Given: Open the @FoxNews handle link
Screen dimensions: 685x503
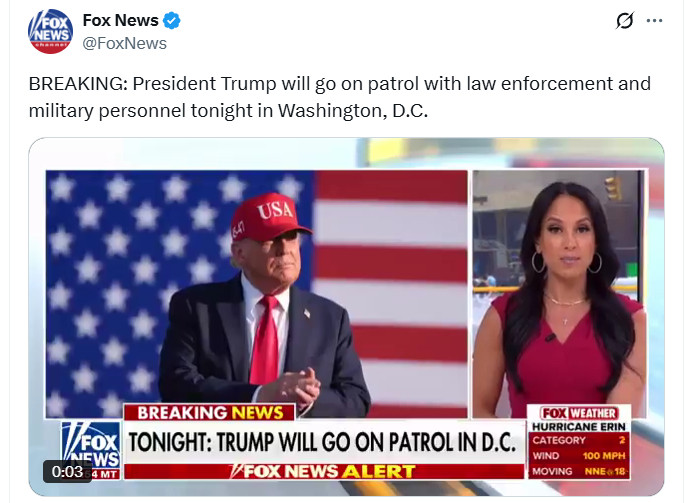Looking at the screenshot, I should [125, 44].
